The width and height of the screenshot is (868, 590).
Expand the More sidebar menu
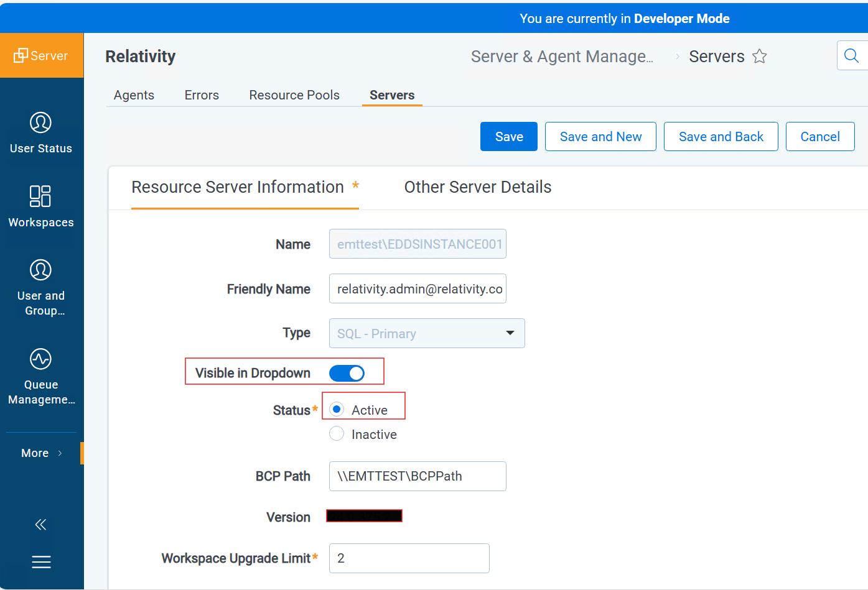(41, 453)
